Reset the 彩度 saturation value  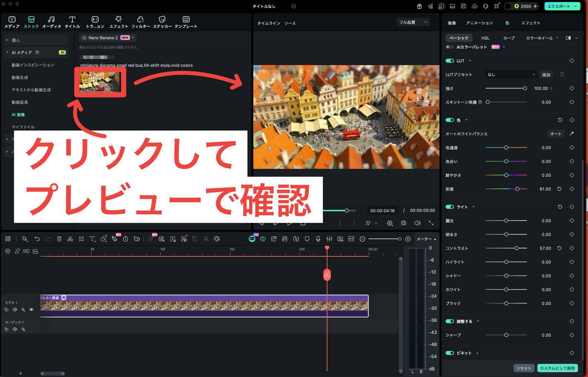(559, 189)
